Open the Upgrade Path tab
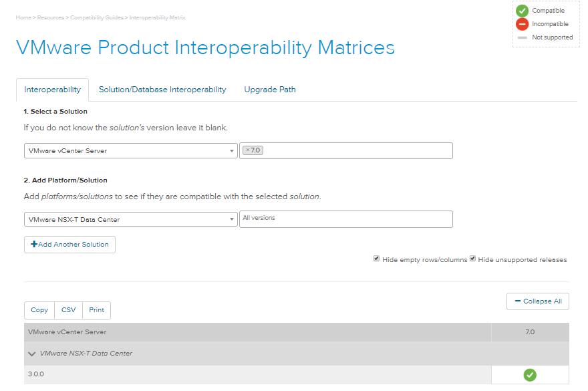 pos(270,90)
